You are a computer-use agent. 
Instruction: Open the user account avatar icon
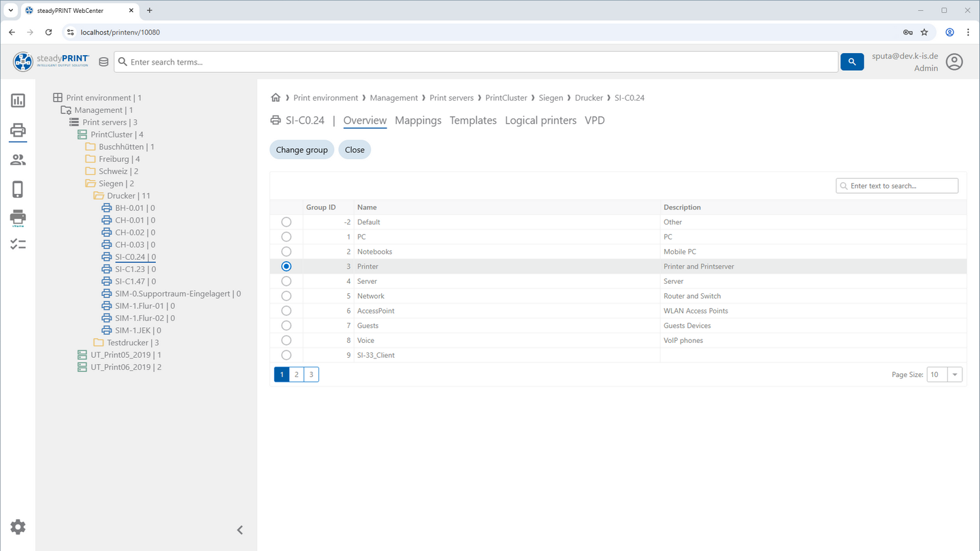[x=955, y=62]
